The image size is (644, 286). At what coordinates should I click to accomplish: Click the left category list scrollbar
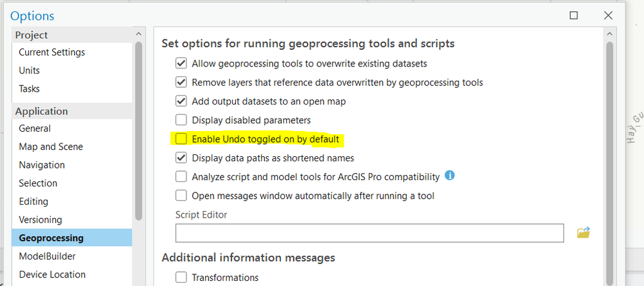138,129
